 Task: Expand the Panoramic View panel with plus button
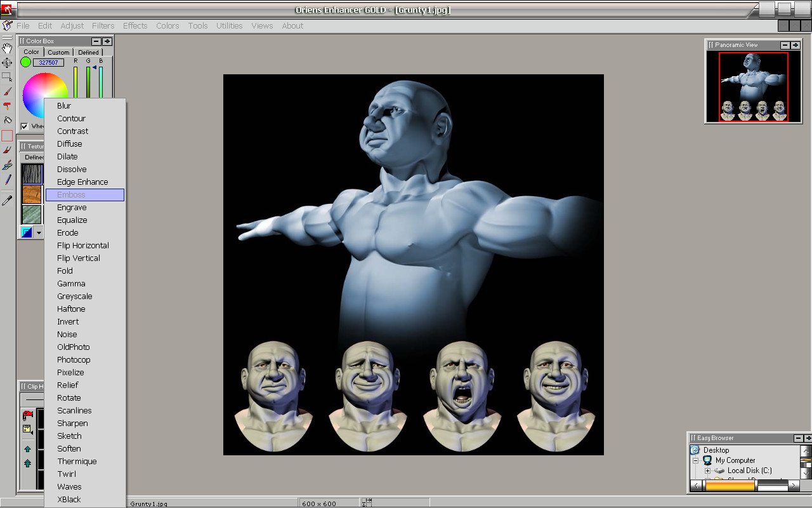(796, 45)
